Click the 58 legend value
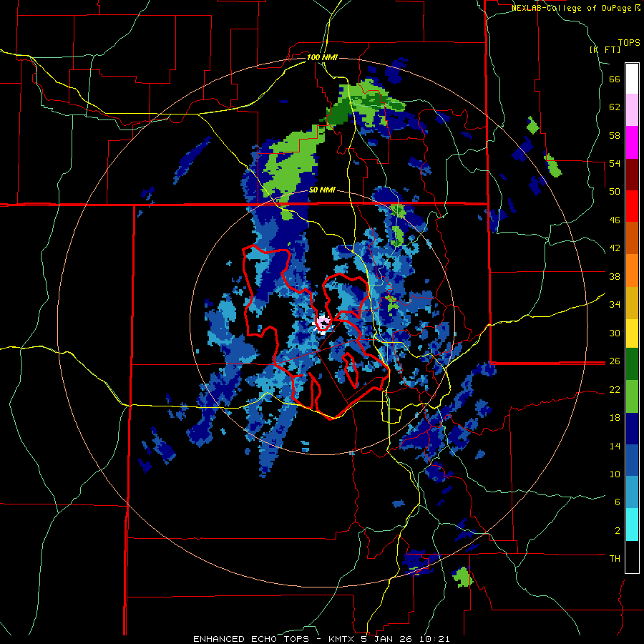The height and width of the screenshot is (644, 644). point(615,135)
